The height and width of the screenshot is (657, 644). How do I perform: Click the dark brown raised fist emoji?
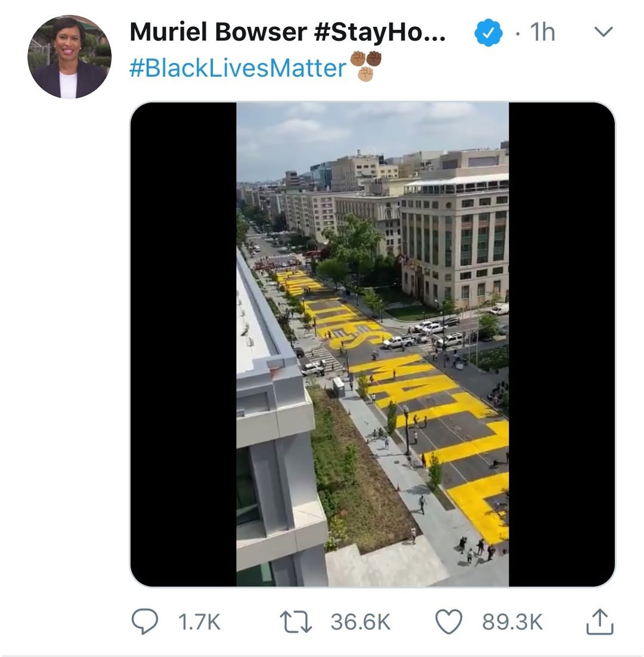click(374, 58)
